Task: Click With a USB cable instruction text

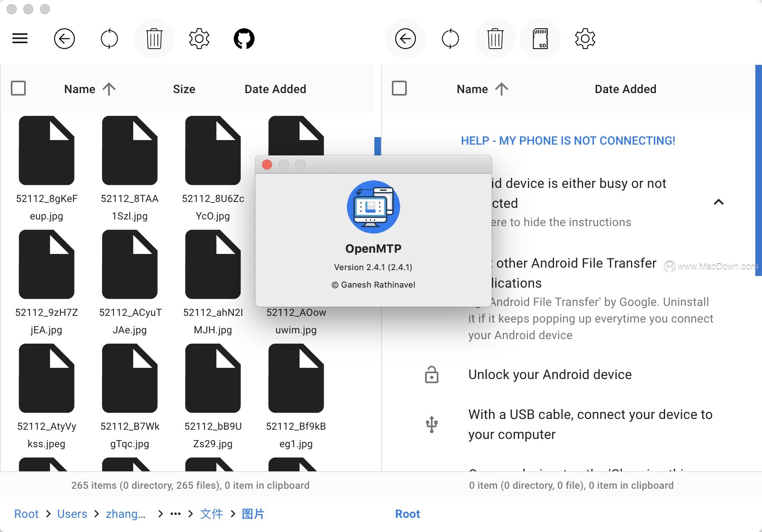Action: pos(590,424)
